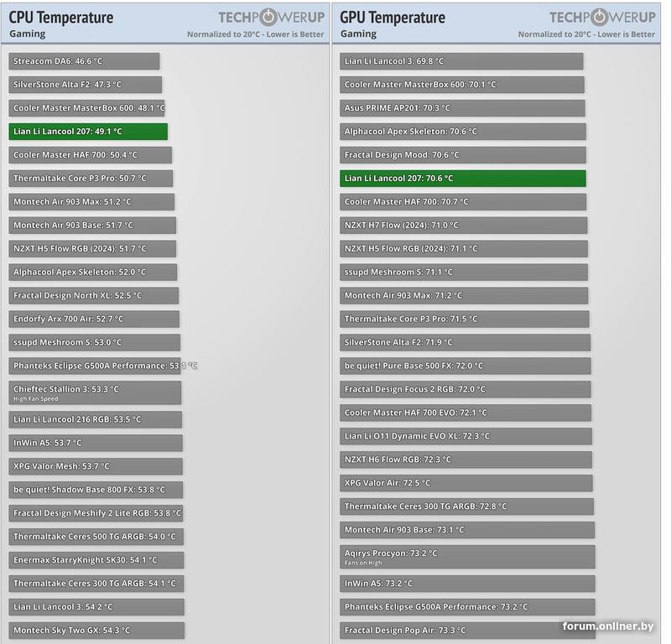Click the 'Endorfy Arx 700 Air: 52.7 °C' bar
This screenshot has width=671, height=644.
pos(94,319)
